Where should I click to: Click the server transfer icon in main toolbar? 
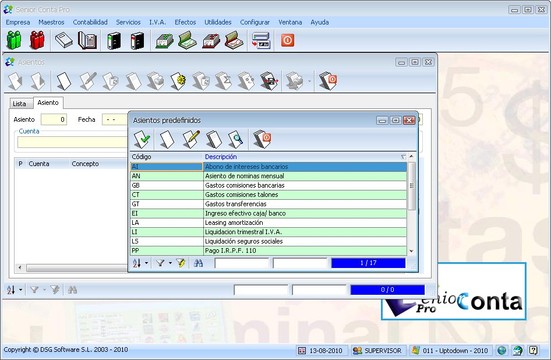pyautogui.click(x=261, y=40)
